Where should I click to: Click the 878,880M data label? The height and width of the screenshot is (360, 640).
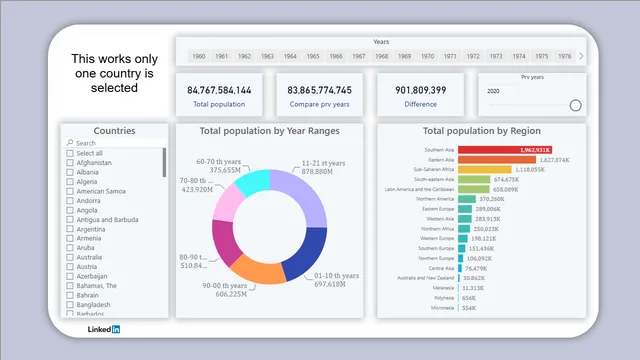317,171
